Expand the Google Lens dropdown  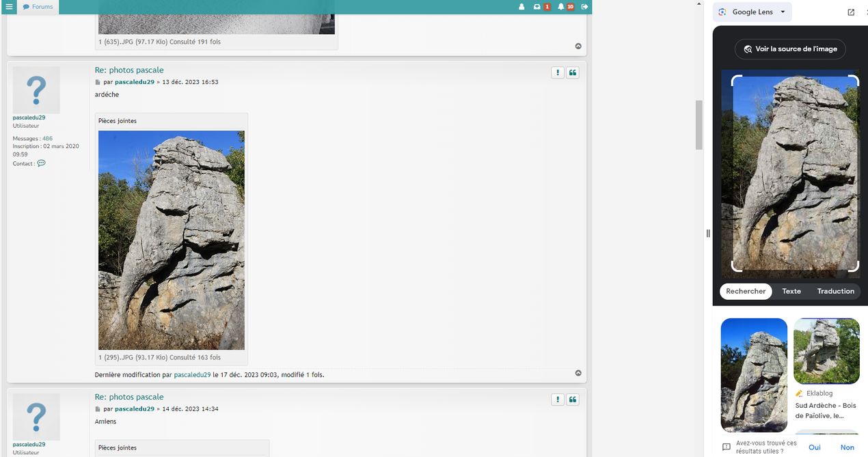[783, 12]
